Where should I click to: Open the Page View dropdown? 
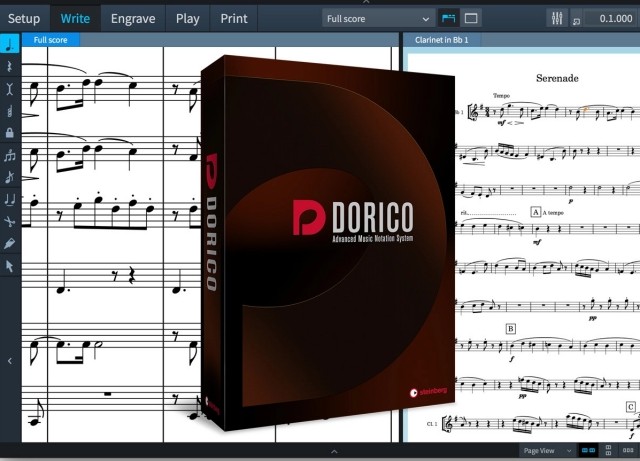(547, 451)
